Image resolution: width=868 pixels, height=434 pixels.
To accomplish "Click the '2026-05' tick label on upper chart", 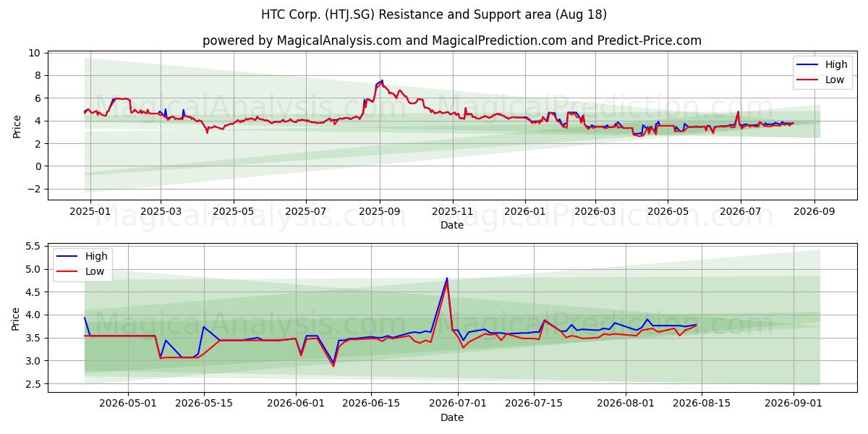I will click(x=668, y=212).
